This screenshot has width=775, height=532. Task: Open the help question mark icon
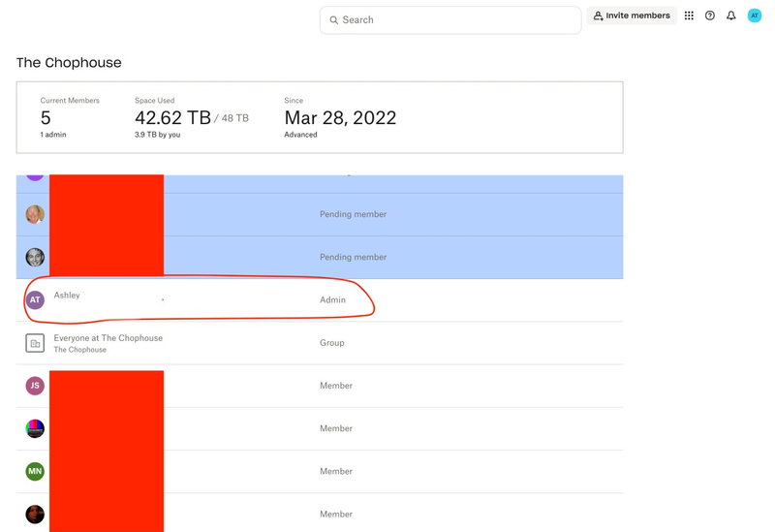710,16
